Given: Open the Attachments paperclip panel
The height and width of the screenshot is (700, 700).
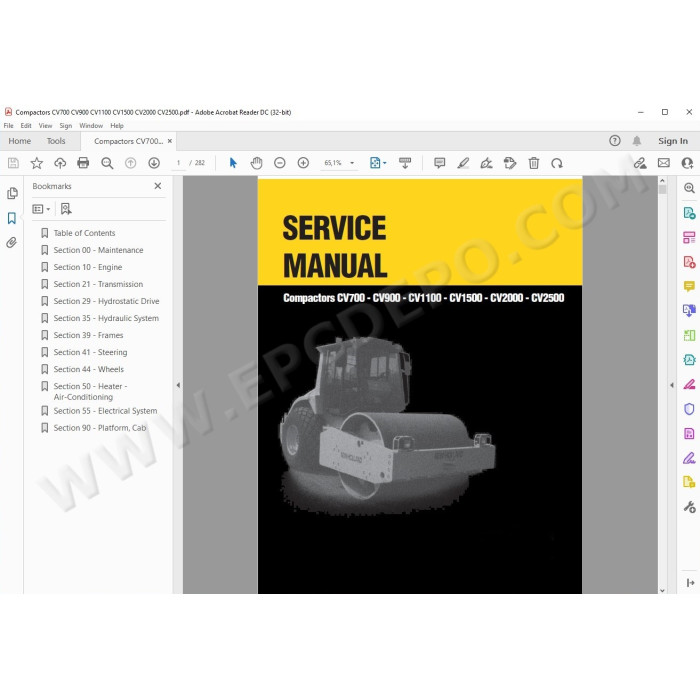Looking at the screenshot, I should [12, 242].
